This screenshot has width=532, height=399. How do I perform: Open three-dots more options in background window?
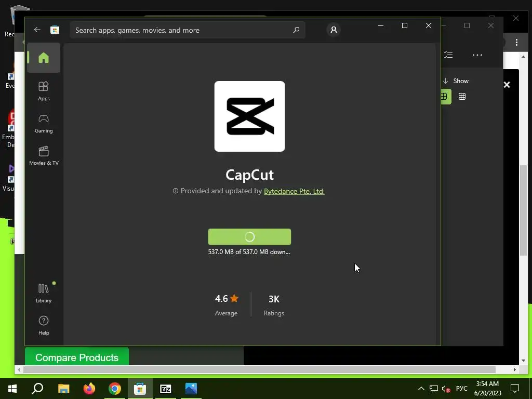477,55
